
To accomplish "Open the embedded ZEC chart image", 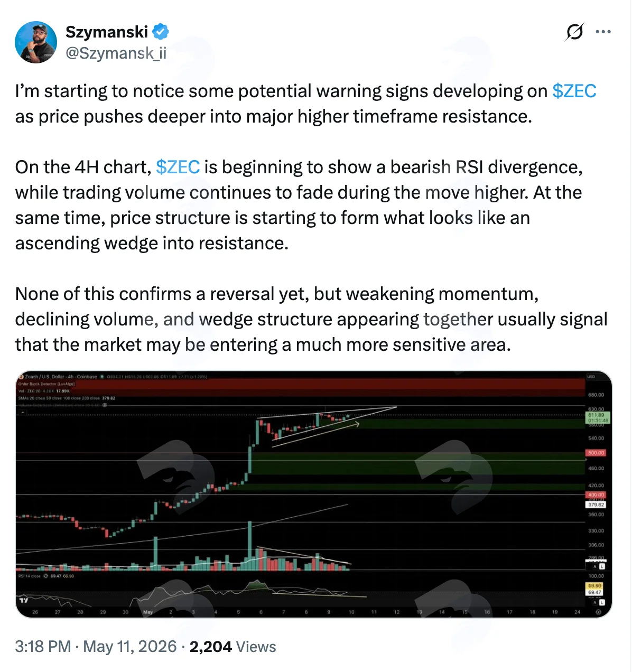I will (x=314, y=494).
